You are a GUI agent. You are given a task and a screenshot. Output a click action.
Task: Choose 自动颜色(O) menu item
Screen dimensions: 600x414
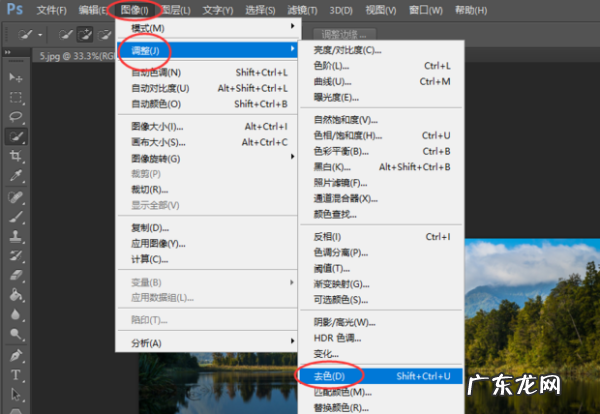click(207, 104)
